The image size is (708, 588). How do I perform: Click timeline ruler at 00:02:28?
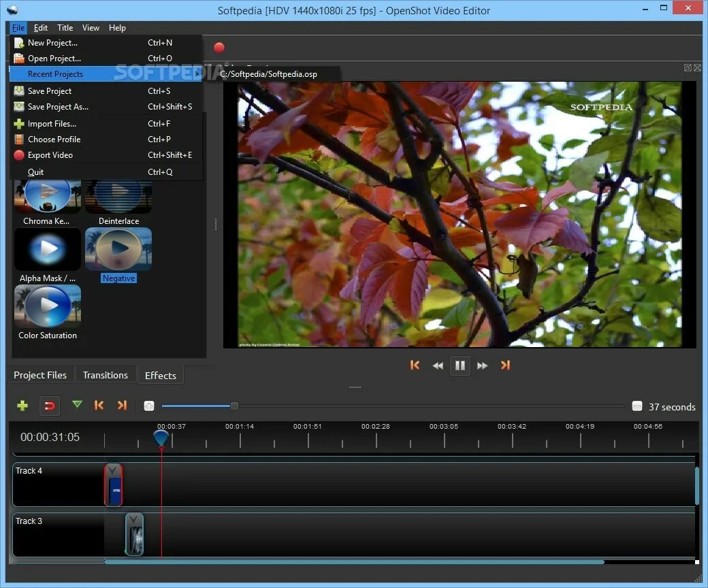376,427
